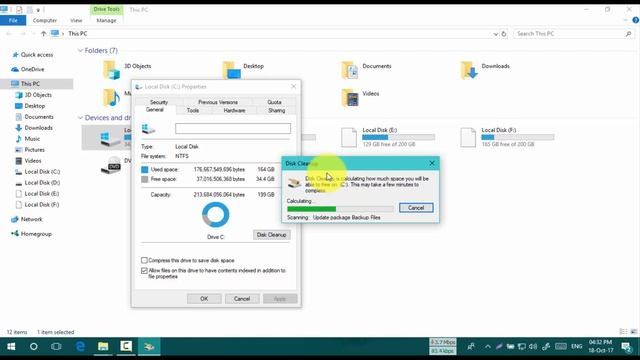This screenshot has width=640, height=360.
Task: Click File Explorer on the taskbar
Action: [103, 347]
